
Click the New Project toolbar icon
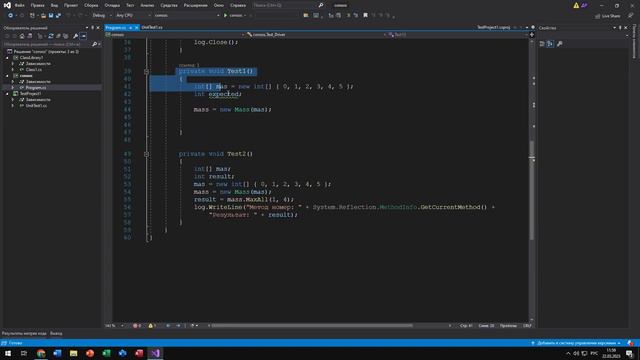pyautogui.click(x=32, y=16)
